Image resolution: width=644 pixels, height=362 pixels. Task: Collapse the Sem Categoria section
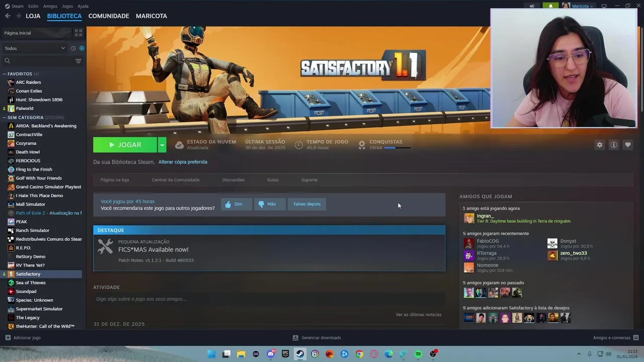5,117
